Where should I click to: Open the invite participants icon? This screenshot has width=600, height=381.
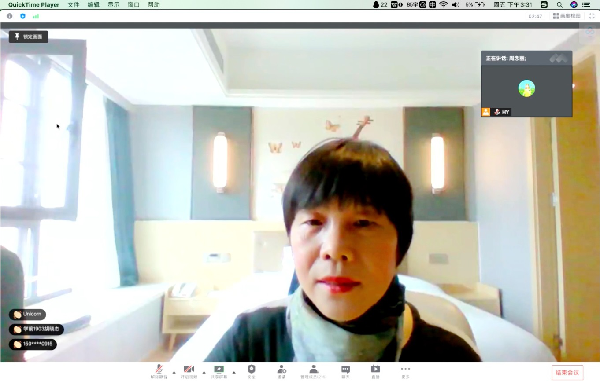click(282, 371)
